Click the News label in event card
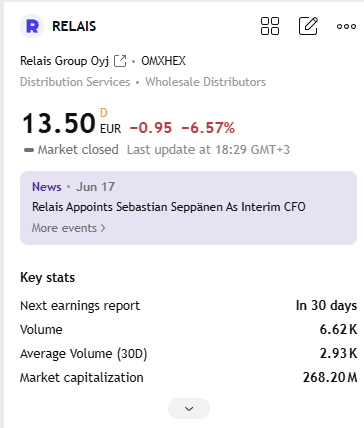This screenshot has width=364, height=428. click(47, 187)
